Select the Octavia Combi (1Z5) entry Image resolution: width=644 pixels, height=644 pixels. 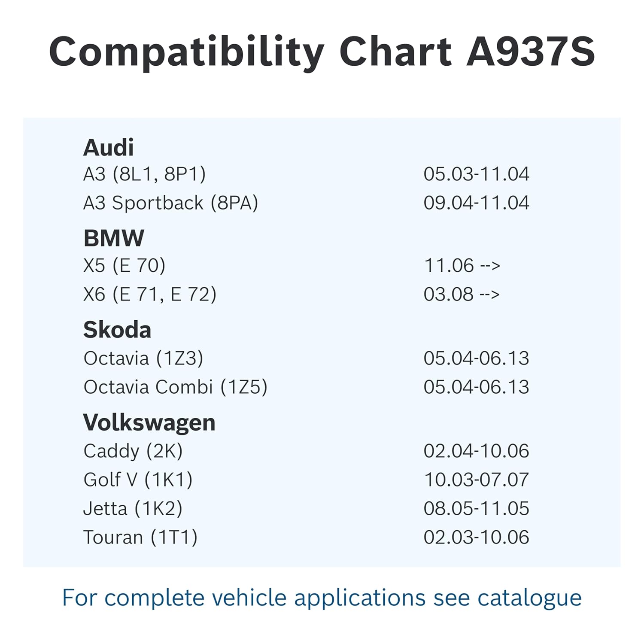[x=175, y=387]
